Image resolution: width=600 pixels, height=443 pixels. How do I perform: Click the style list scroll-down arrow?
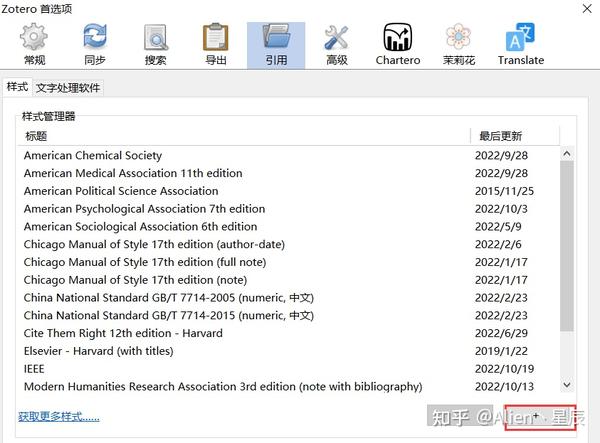click(567, 385)
